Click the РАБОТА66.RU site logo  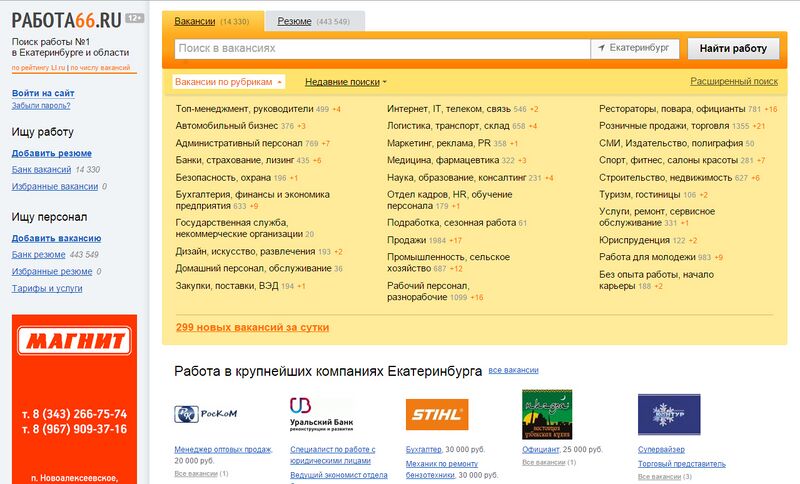pyautogui.click(x=66, y=20)
